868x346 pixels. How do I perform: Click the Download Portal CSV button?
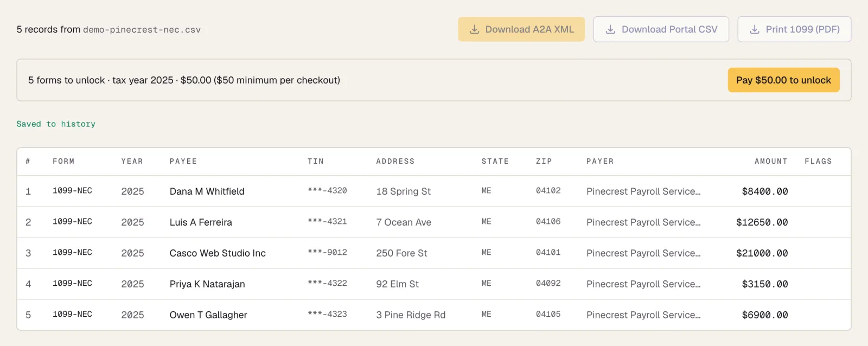click(661, 29)
